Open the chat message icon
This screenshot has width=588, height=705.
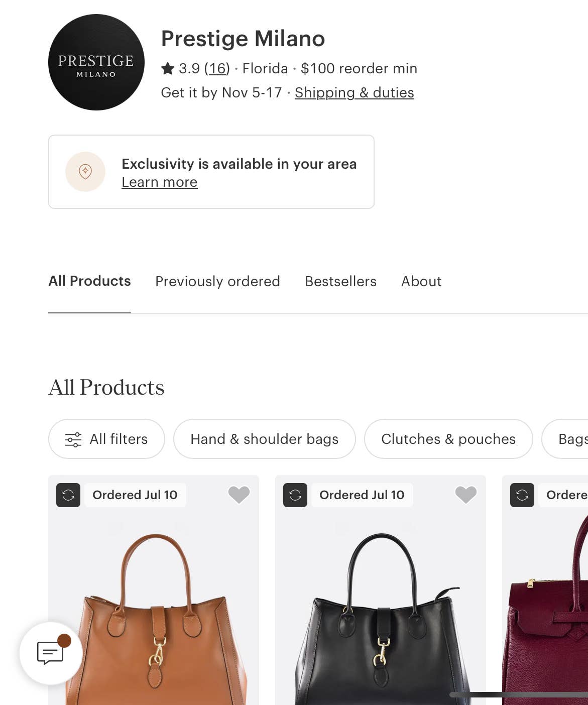[51, 653]
